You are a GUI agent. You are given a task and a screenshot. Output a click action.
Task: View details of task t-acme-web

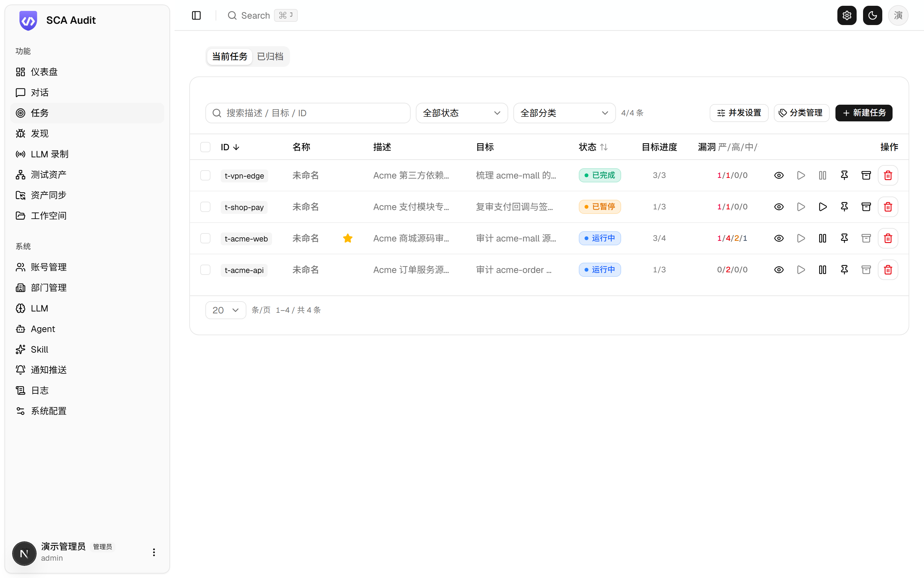(x=779, y=238)
